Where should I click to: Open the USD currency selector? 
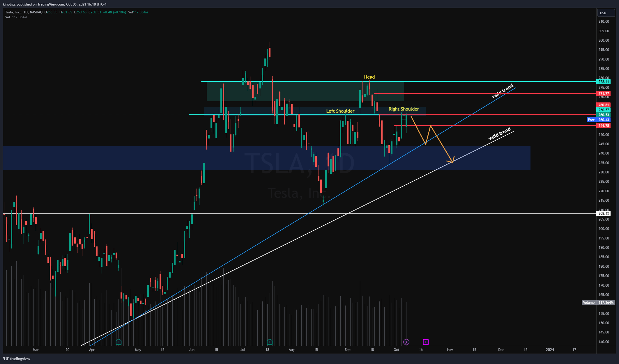click(606, 13)
